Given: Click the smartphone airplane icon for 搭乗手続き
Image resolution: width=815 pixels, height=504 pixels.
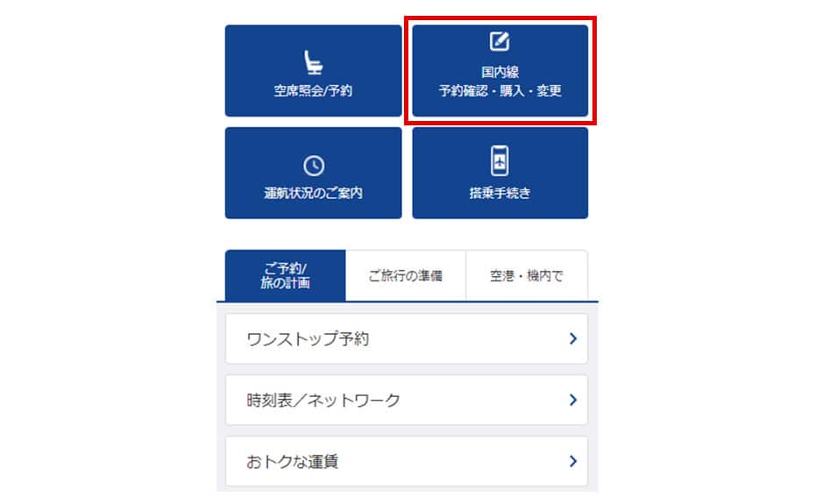Looking at the screenshot, I should tap(500, 160).
